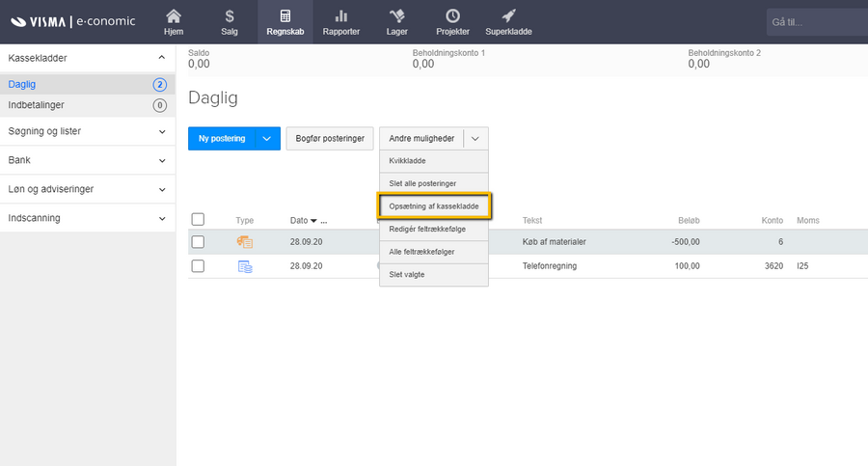This screenshot has height=466, width=868.
Task: Expand the Løn og adviseringer section
Action: (162, 189)
